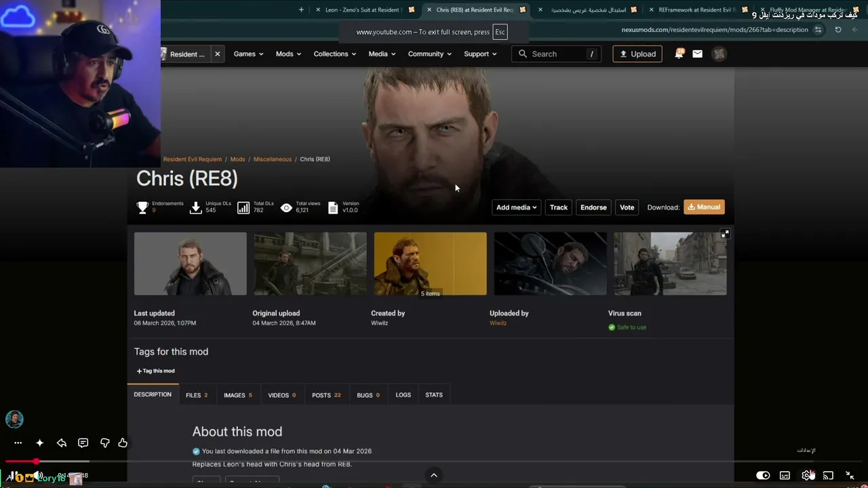This screenshot has width=868, height=488.
Task: Exit YouTube full screen mode
Action: click(850, 476)
